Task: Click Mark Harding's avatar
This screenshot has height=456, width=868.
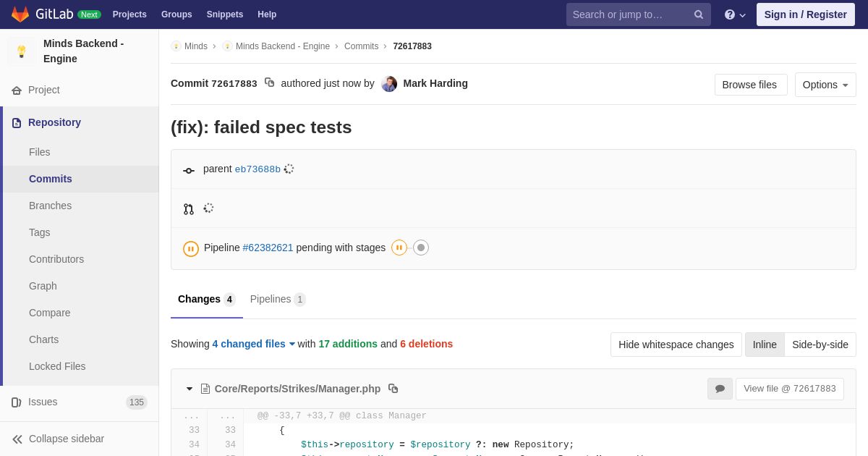Action: click(389, 84)
